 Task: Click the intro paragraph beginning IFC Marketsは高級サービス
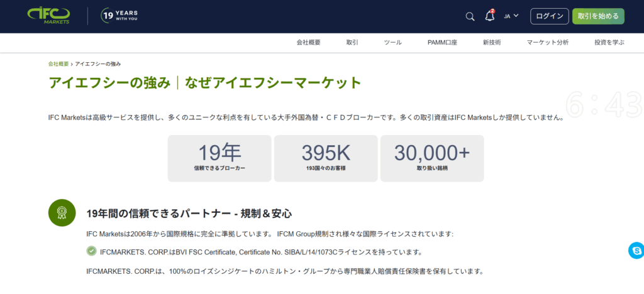tap(305, 117)
